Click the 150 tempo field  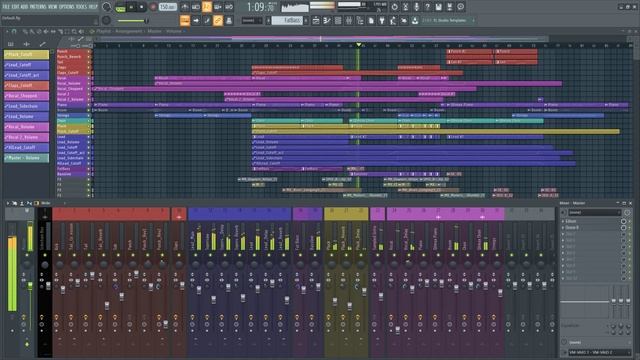click(x=167, y=7)
